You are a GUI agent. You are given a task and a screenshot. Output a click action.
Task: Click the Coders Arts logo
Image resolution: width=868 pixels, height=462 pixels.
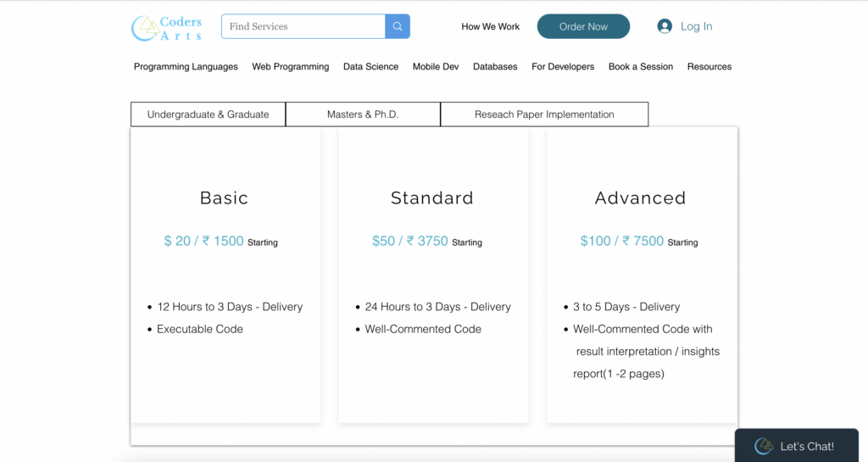pos(167,27)
